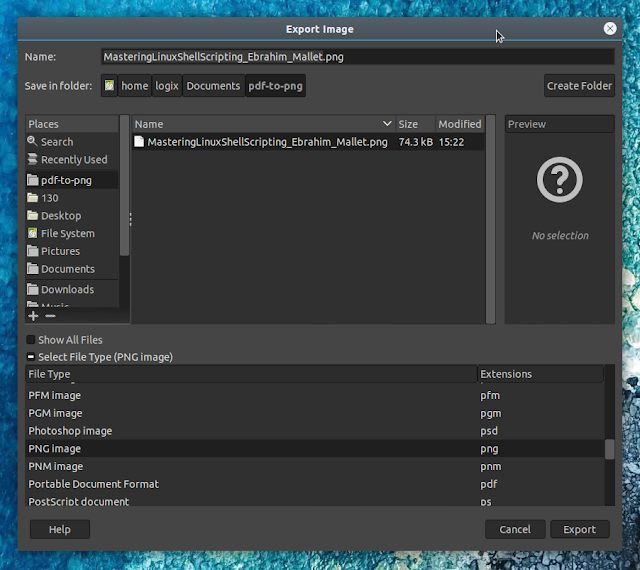Click the root drive icon in path bar
Image resolution: width=640 pixels, height=570 pixels.
pyautogui.click(x=109, y=86)
